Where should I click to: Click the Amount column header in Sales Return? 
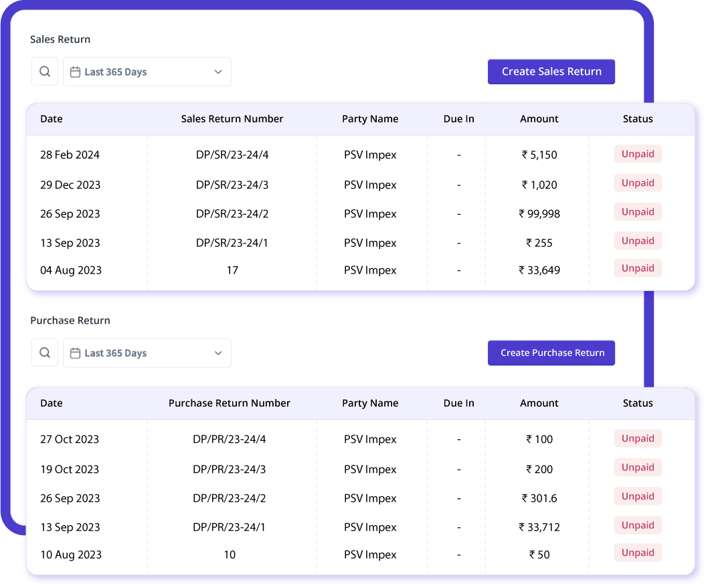point(539,118)
